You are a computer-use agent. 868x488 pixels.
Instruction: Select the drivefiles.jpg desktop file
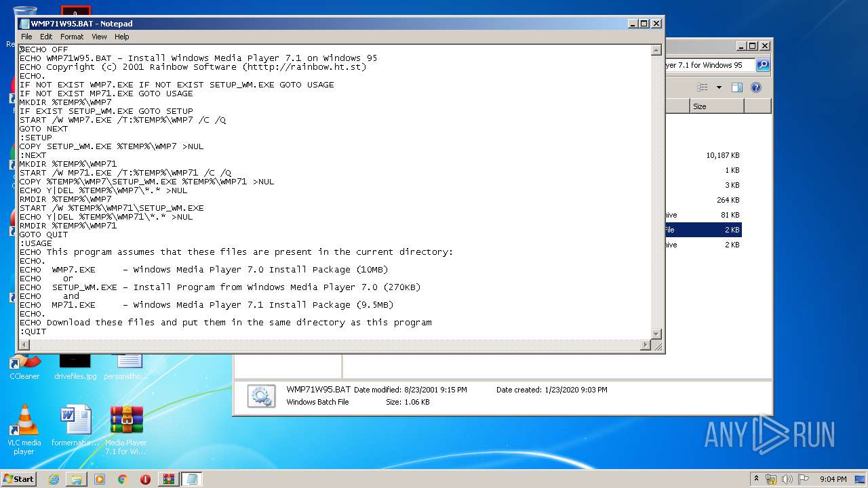[75, 367]
